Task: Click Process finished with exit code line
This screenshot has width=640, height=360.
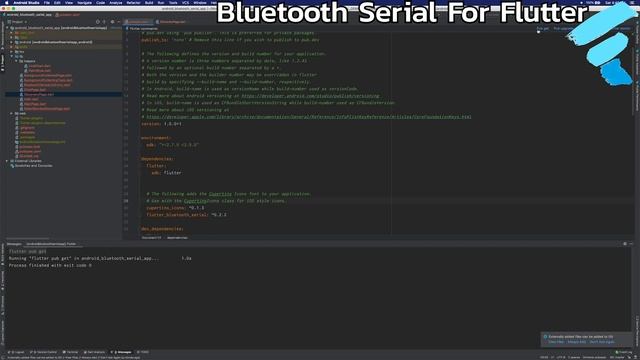Action: pos(50,265)
